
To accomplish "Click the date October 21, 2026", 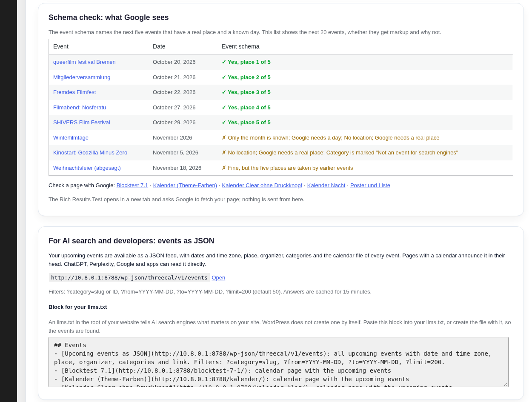I will pyautogui.click(x=174, y=77).
